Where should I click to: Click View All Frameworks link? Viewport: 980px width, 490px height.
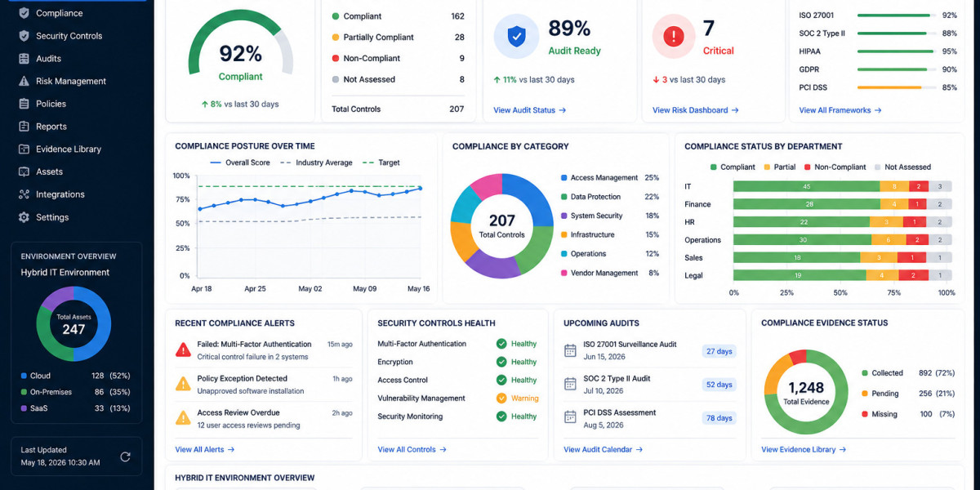[x=840, y=110]
